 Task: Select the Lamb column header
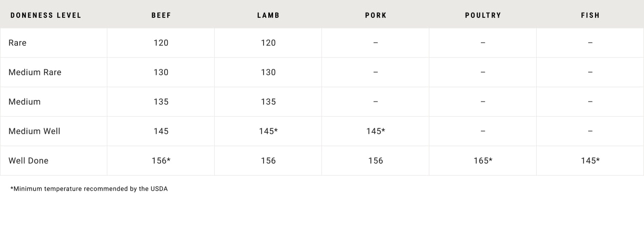tap(268, 15)
